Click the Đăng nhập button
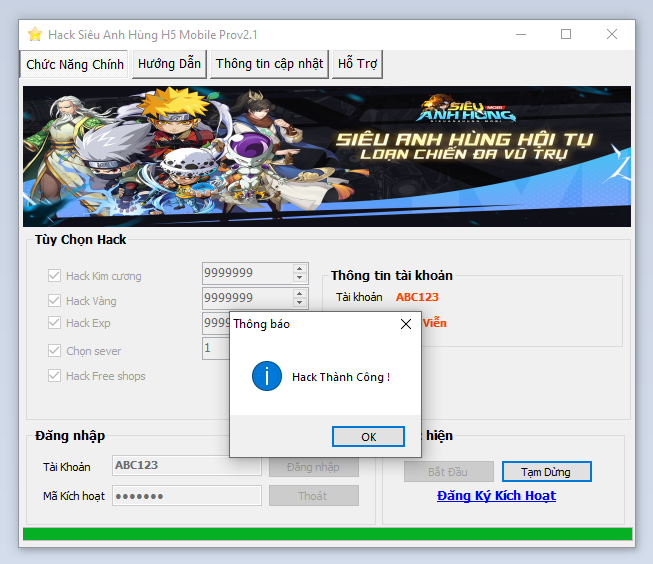 coord(314,467)
